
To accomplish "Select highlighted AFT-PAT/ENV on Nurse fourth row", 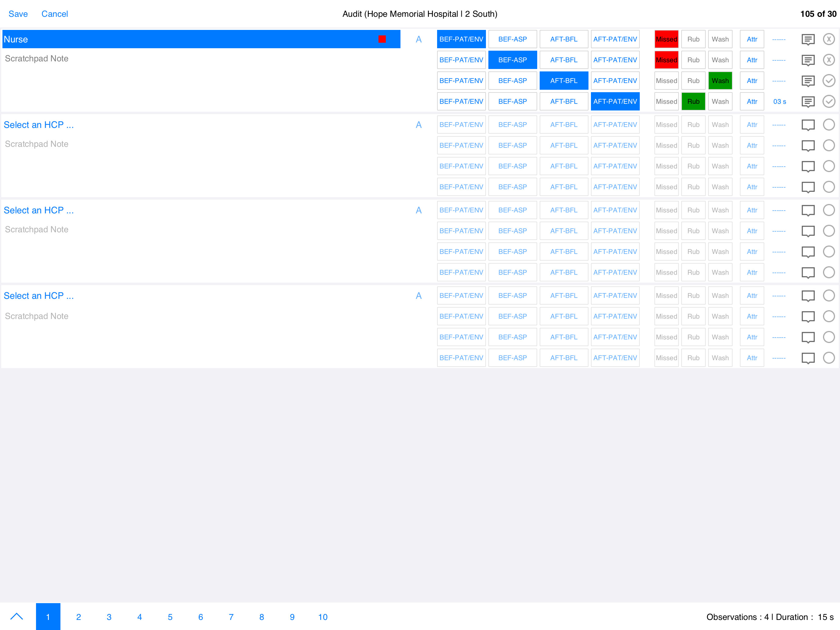I will [x=615, y=101].
